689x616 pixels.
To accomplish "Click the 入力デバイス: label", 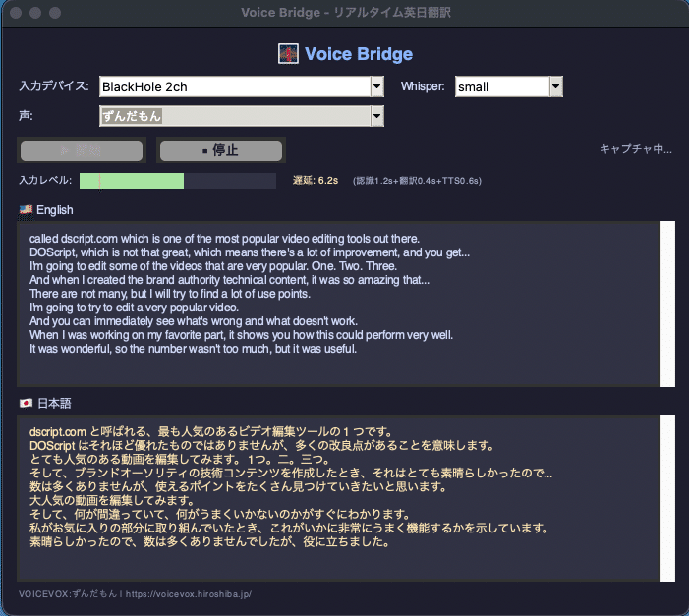I will click(54, 85).
